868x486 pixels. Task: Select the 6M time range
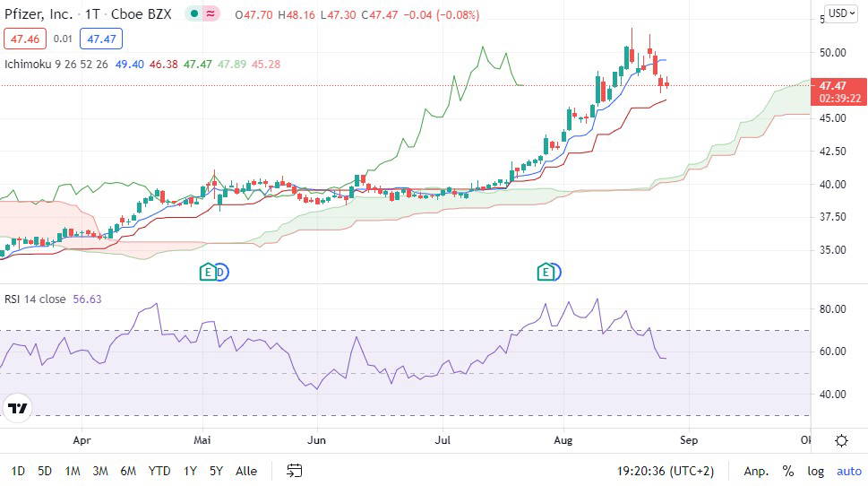click(x=128, y=471)
